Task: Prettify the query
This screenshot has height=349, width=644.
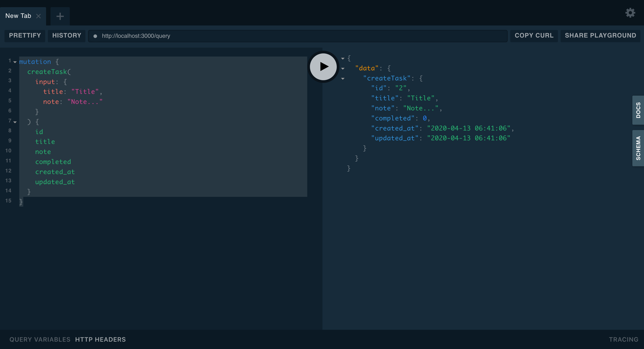Action: pyautogui.click(x=25, y=36)
